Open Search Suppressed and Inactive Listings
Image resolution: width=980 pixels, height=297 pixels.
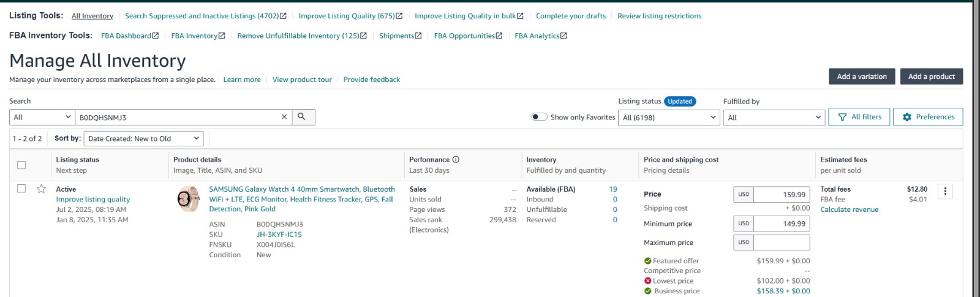(x=206, y=16)
